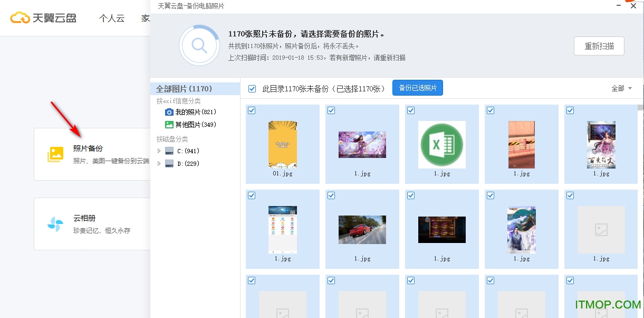Click the D: drive icon
The image size is (644, 318).
169,164
